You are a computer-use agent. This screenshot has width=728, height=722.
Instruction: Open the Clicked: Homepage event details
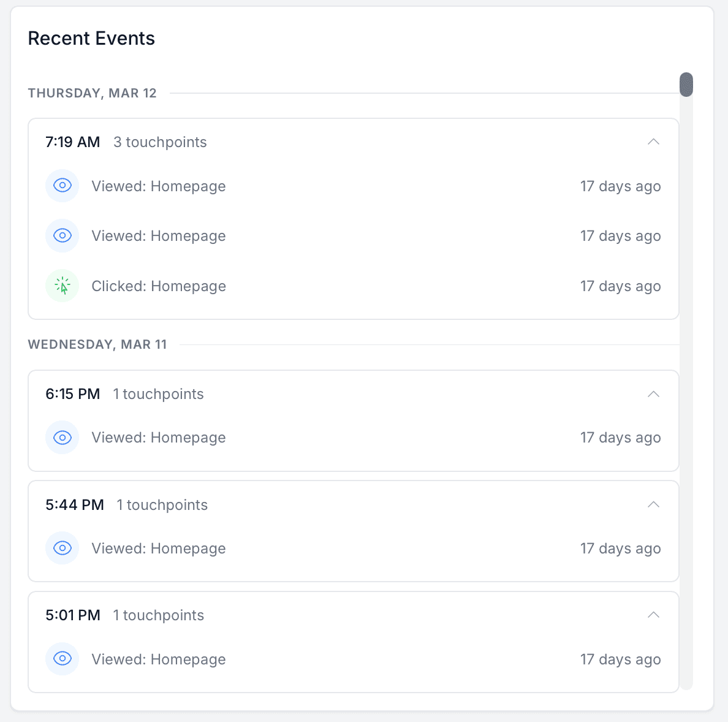[x=158, y=286]
